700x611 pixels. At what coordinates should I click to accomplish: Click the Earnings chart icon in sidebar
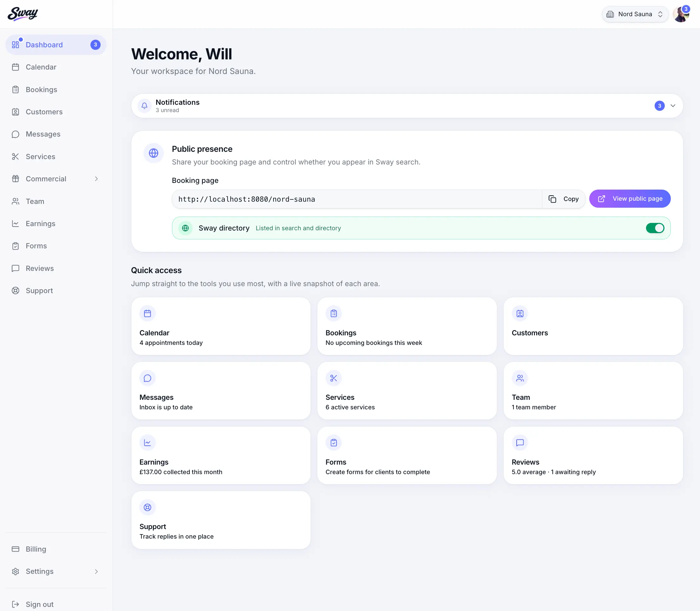tap(15, 224)
